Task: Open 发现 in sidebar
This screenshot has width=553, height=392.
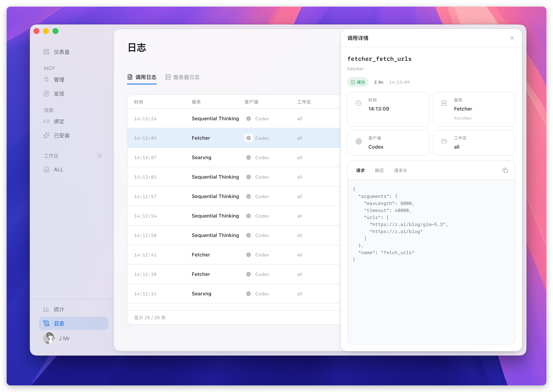Action: coord(74,94)
